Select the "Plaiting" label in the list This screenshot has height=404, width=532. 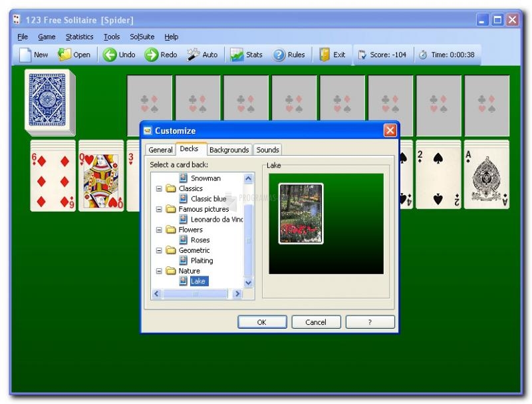tap(202, 261)
